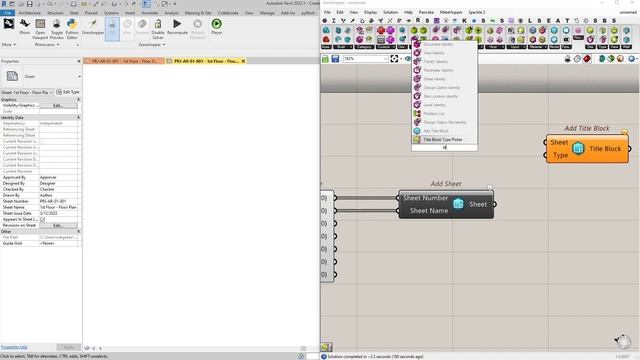Viewport: 640px width, 360px height.
Task: Switch to the Annotate ribbon tab
Action: point(150,13)
